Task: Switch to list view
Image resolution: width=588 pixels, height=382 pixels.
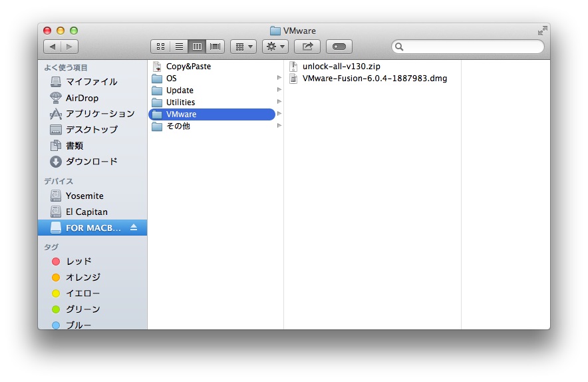Action: 179,47
